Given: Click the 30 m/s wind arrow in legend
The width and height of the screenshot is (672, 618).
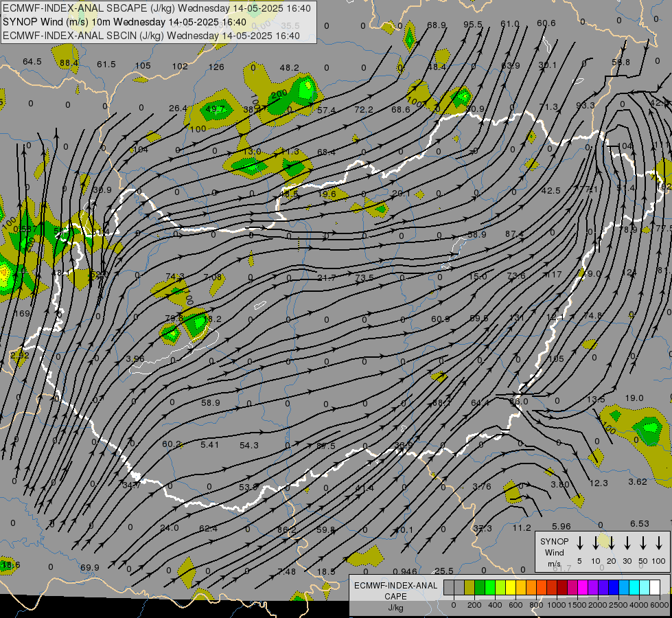Looking at the screenshot, I should (627, 542).
